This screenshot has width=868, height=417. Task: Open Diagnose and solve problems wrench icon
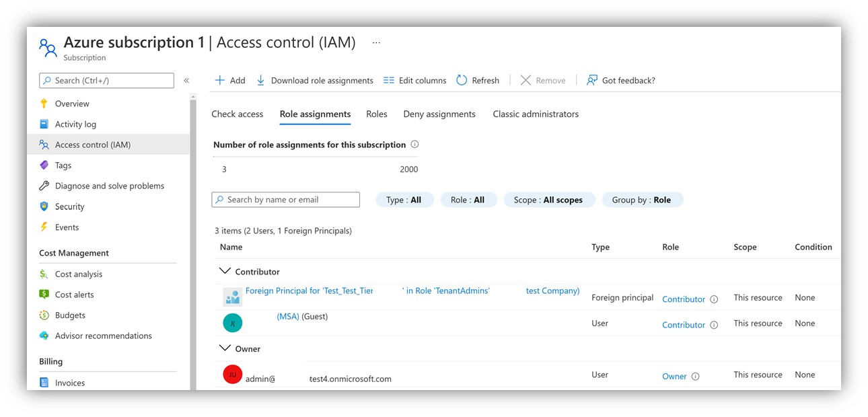44,186
